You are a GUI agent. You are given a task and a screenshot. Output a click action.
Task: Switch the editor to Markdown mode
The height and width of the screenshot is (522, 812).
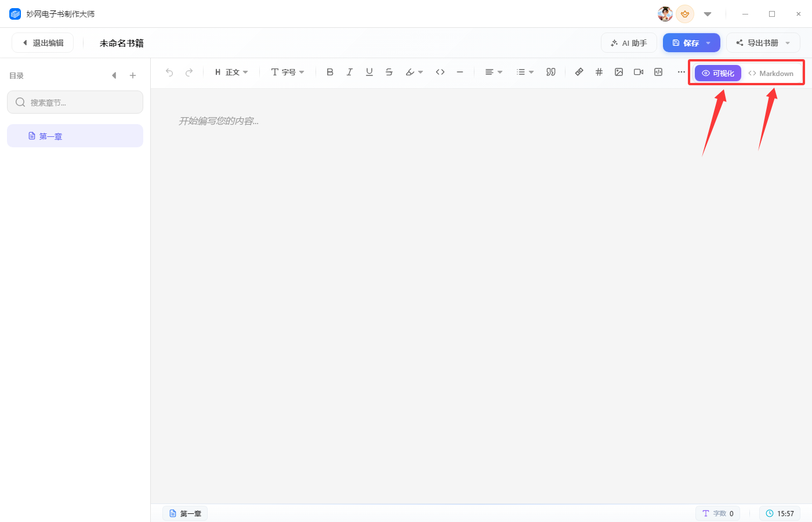(x=771, y=73)
